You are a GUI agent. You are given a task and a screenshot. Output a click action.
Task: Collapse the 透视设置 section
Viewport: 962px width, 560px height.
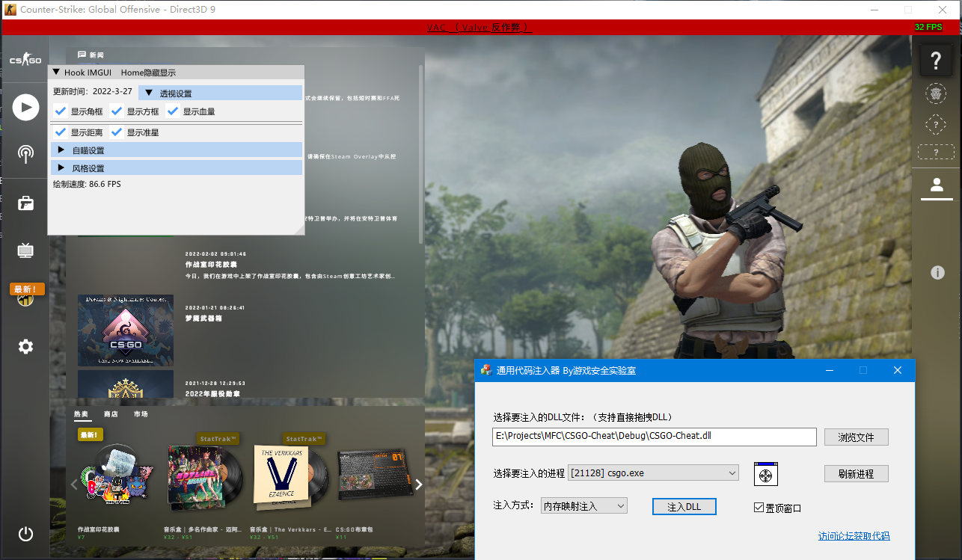coord(220,93)
